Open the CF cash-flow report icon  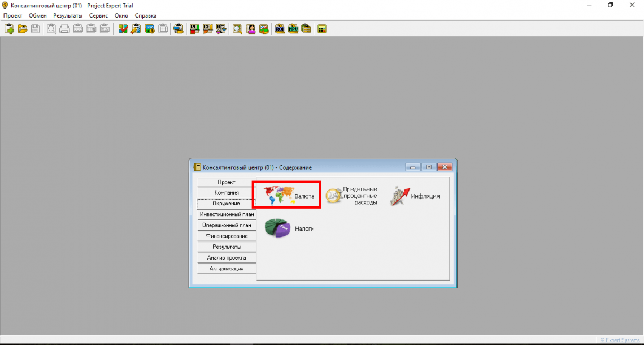[x=207, y=29]
